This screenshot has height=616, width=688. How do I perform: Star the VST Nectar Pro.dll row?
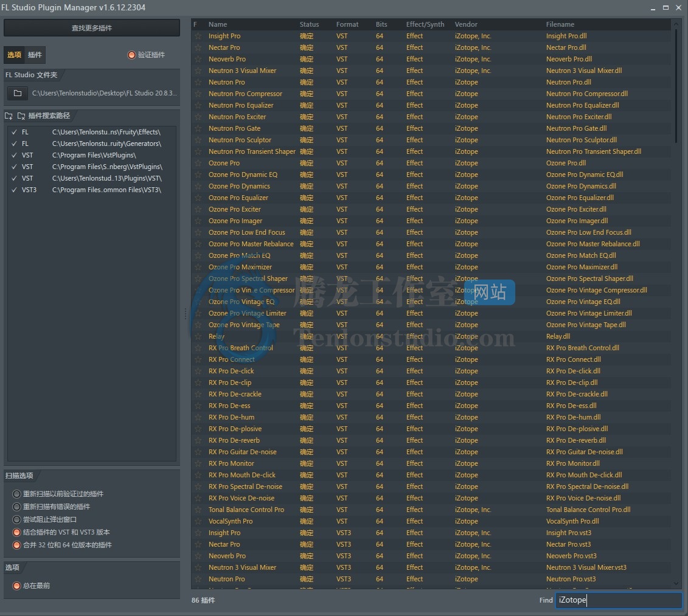click(198, 47)
